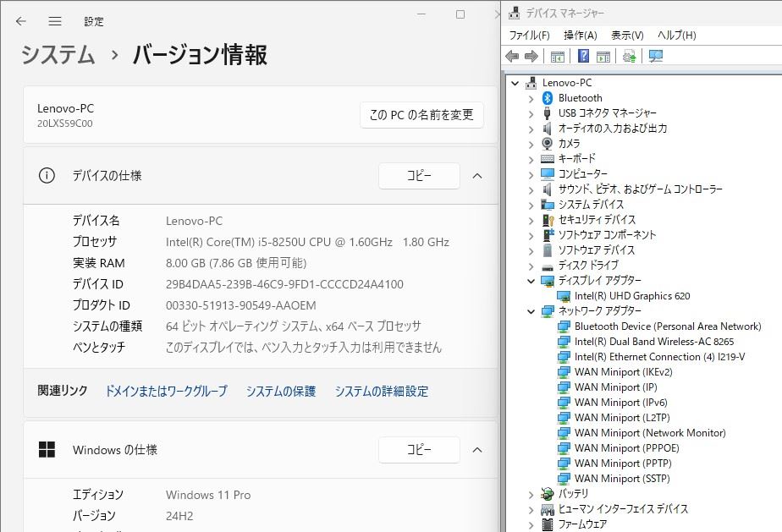Select Intel(R) Ethernet Connection (4) I219-V

(x=659, y=357)
